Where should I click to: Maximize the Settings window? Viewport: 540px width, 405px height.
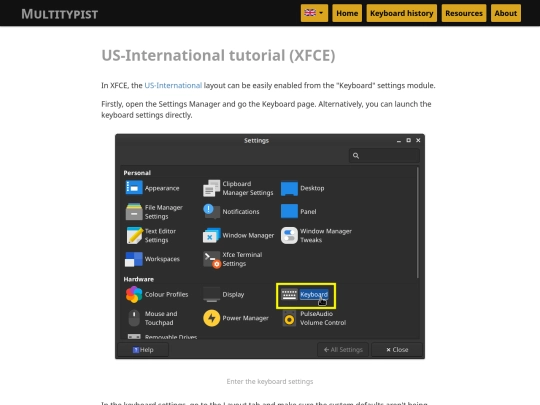(408, 141)
